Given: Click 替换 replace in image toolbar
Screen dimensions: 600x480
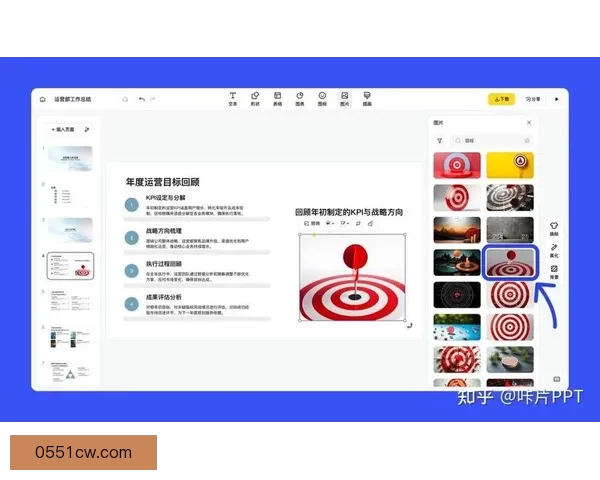Looking at the screenshot, I should pyautogui.click(x=312, y=223).
